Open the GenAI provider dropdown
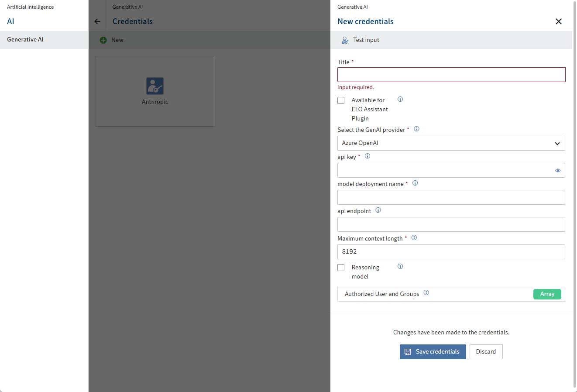The image size is (577, 392). pyautogui.click(x=451, y=143)
